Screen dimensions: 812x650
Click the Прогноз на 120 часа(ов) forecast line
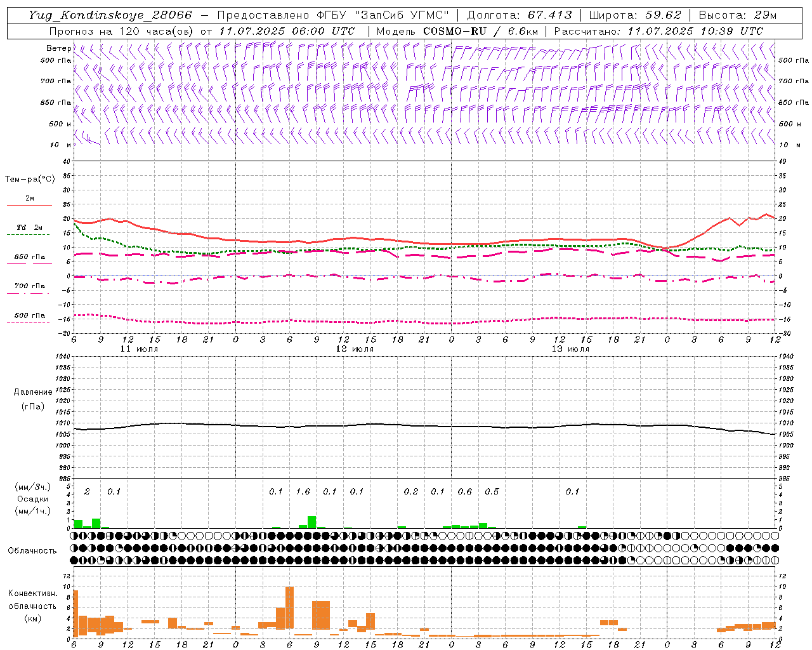(x=202, y=31)
